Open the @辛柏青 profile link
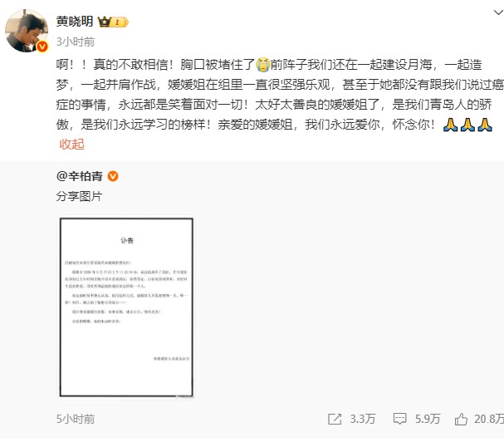Viewport: 504px width, 447px height. click(80, 176)
